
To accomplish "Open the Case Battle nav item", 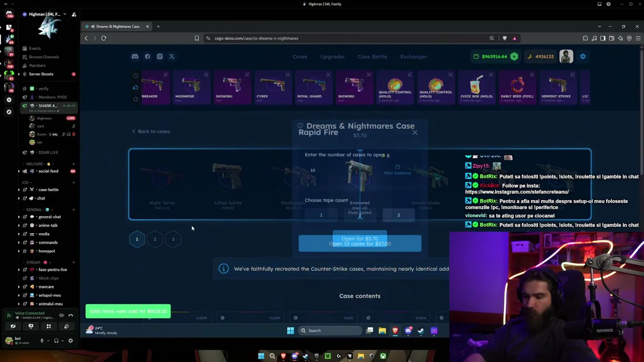I will click(x=372, y=57).
